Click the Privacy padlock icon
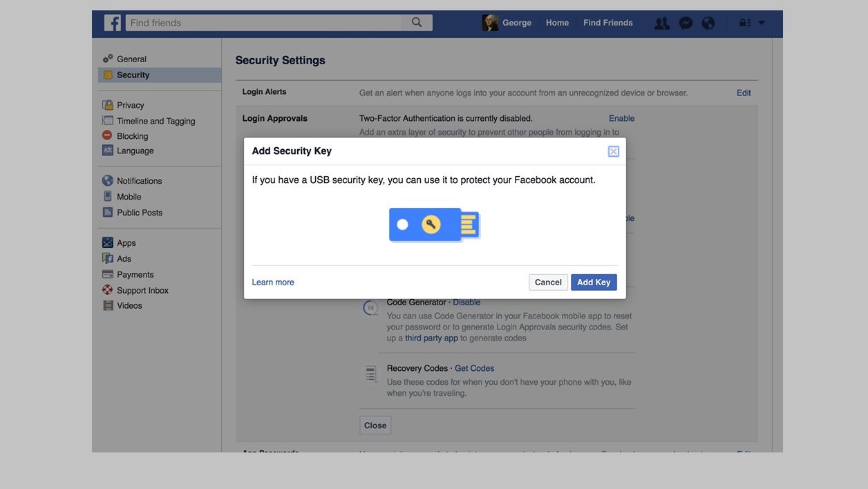The width and height of the screenshot is (868, 489). coord(108,105)
